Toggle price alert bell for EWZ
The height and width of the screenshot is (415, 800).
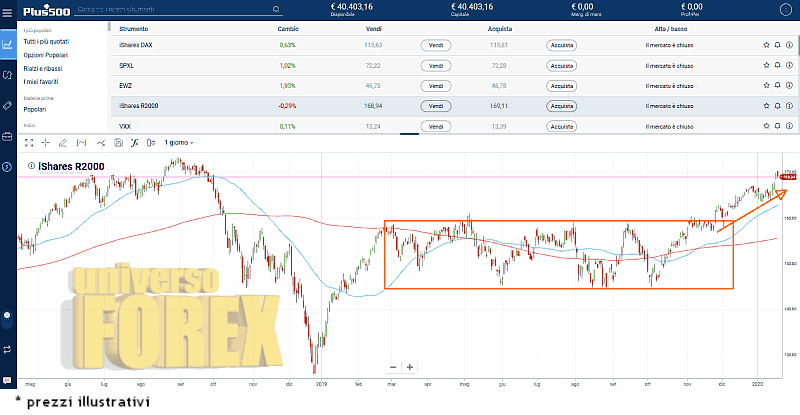click(x=778, y=86)
